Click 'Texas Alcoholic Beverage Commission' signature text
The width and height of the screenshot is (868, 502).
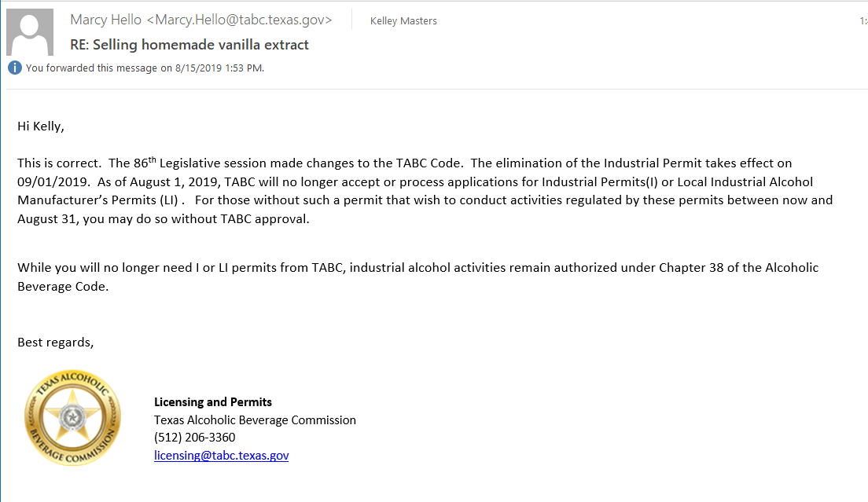coord(255,420)
